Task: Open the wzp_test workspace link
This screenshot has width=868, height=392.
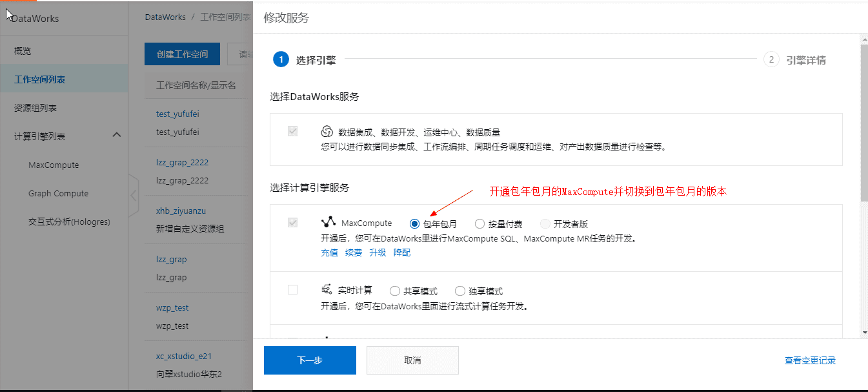Action: (172, 307)
